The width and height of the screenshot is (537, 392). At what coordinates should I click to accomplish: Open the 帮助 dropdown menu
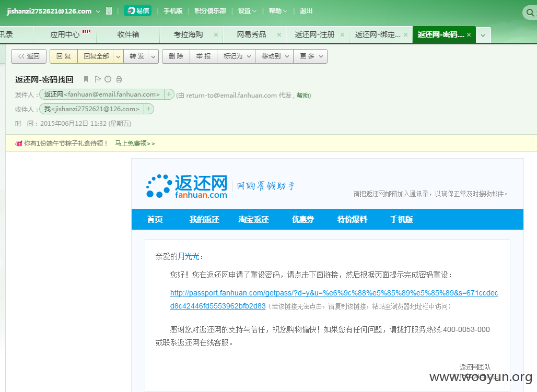tap(278, 11)
